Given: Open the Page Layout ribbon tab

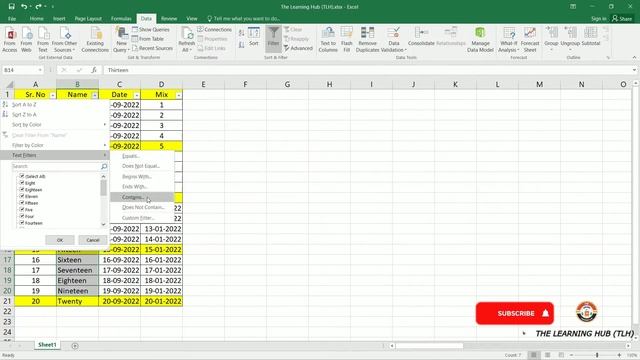Looking at the screenshot, I should [x=88, y=19].
